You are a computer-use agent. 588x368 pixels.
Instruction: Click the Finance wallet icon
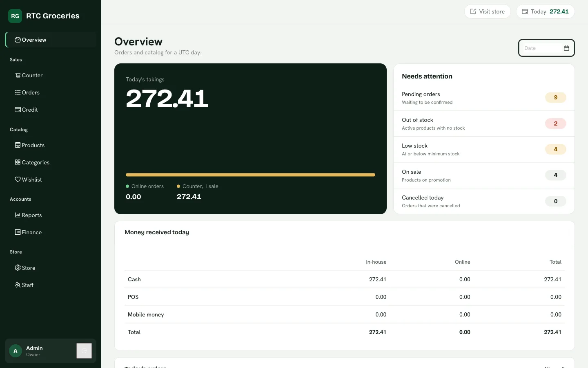(18, 232)
